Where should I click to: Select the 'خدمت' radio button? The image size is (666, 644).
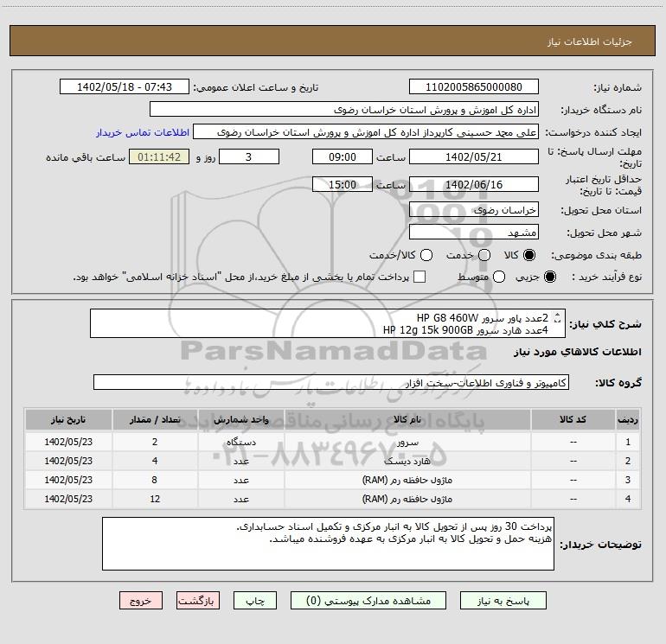484,255
